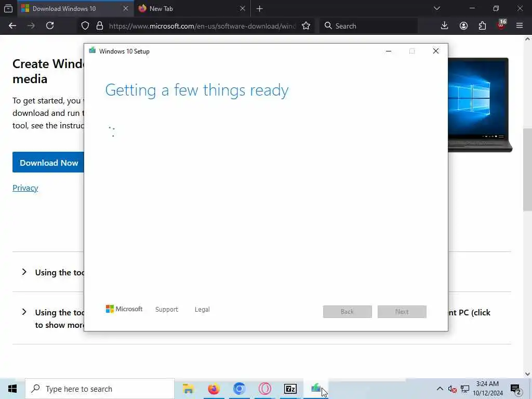
Task: Open the notification center icon
Action: (515, 389)
